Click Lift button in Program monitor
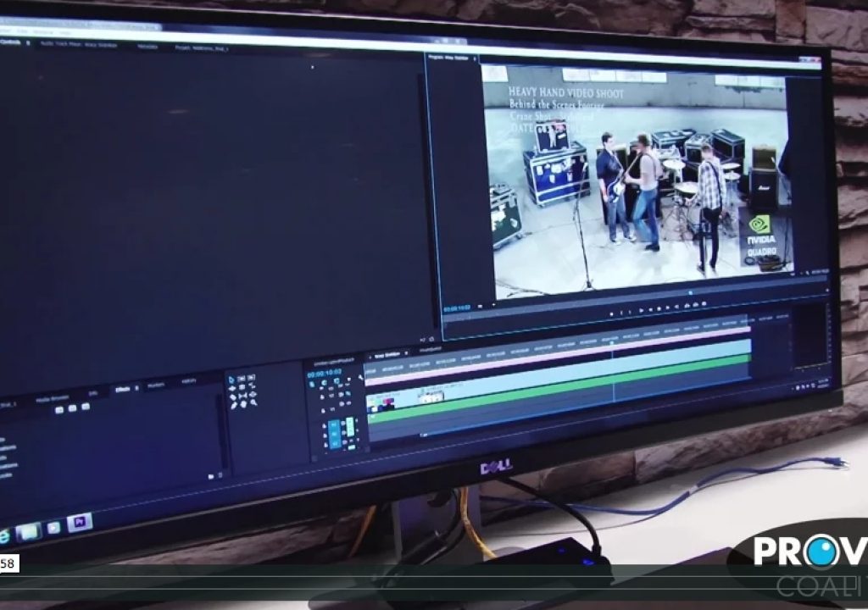 tap(687, 305)
